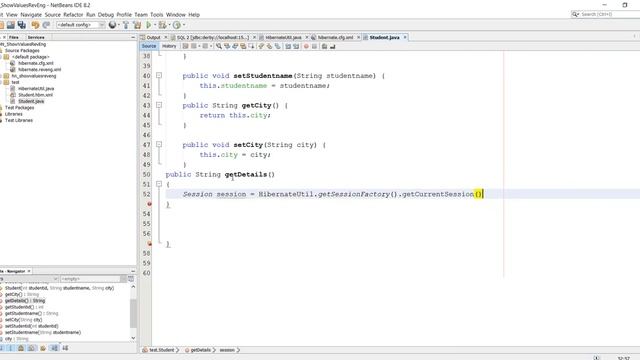The width and height of the screenshot is (640, 360).
Task: Click the globe browser icon in toolbar
Action: pyautogui.click(x=113, y=25)
